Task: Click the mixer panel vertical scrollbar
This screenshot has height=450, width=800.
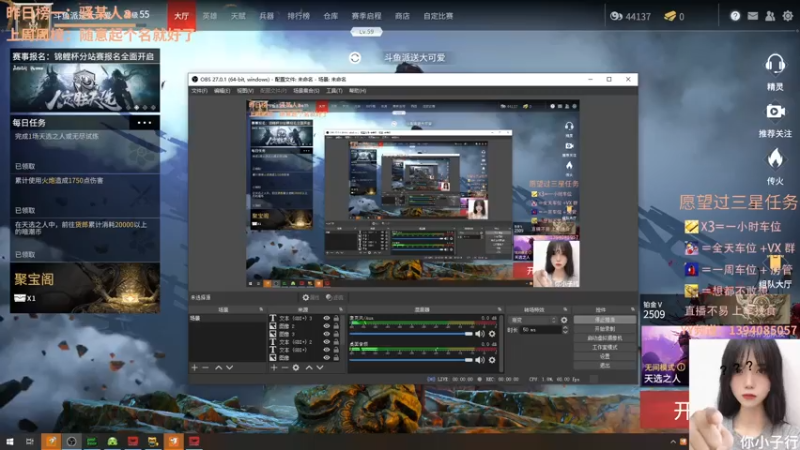Action: (x=501, y=343)
